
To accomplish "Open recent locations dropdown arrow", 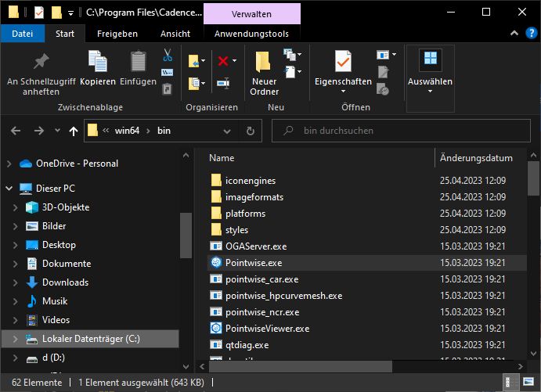I will coord(57,131).
